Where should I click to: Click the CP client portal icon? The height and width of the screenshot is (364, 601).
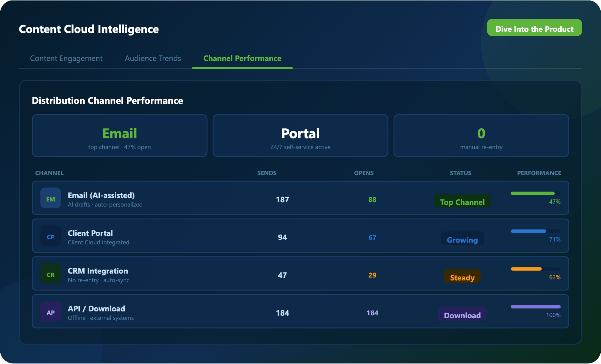(50, 236)
